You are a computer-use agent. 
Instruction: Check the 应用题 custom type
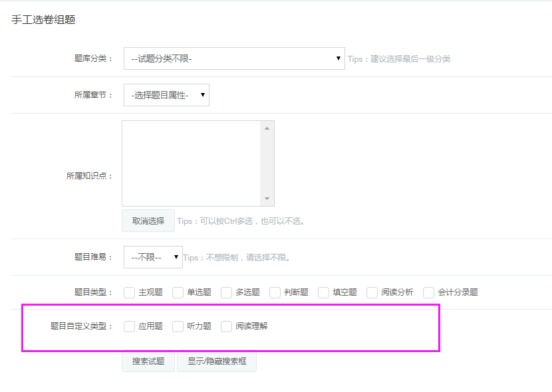coord(130,326)
